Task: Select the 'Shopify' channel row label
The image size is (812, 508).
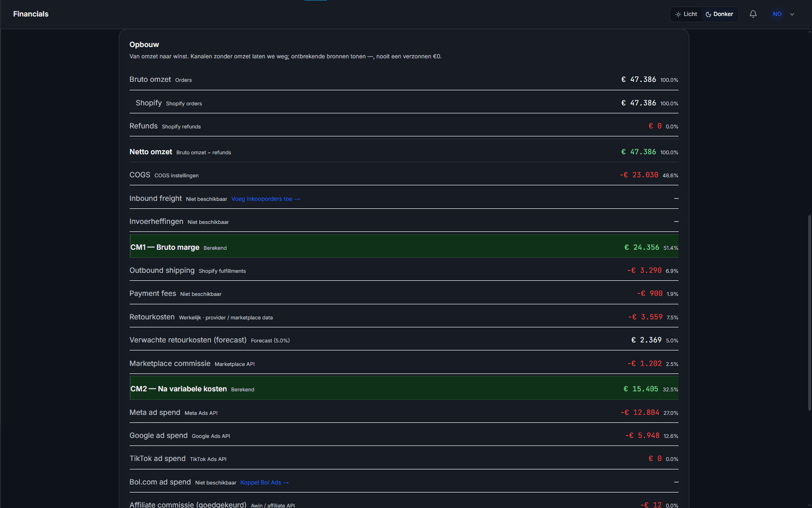Action: 148,103
